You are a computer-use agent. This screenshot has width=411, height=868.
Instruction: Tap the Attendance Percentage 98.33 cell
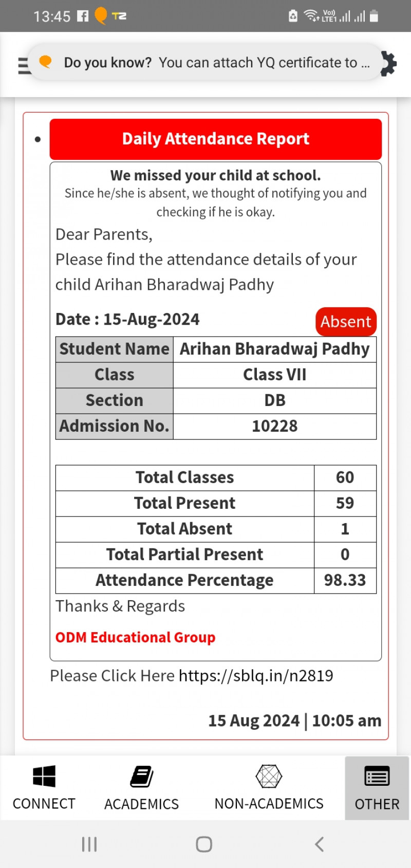[345, 580]
